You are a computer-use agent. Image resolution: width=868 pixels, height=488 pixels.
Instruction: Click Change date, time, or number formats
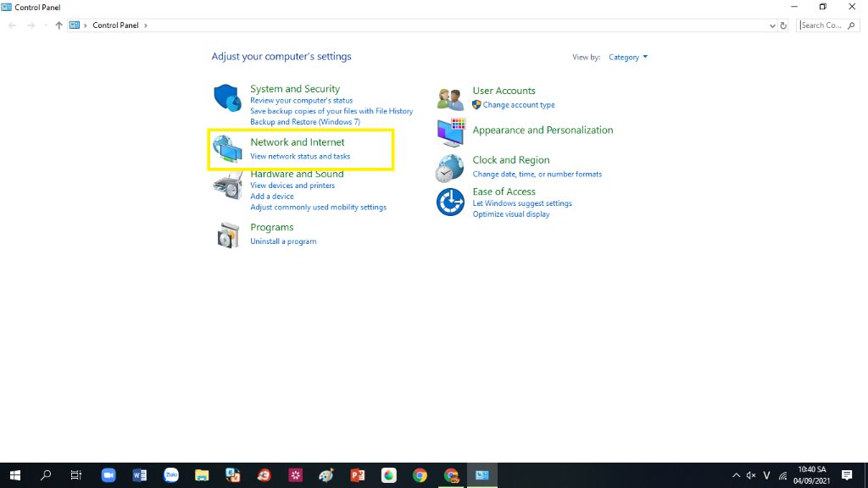pos(537,175)
